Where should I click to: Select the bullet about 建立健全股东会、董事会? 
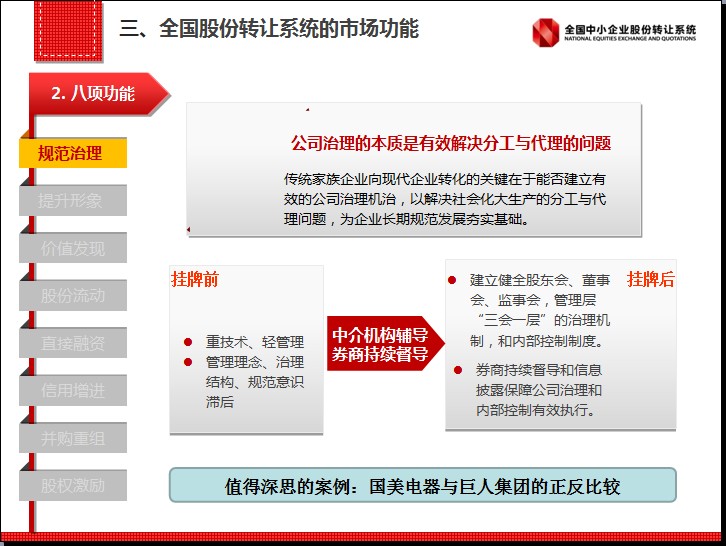540,310
